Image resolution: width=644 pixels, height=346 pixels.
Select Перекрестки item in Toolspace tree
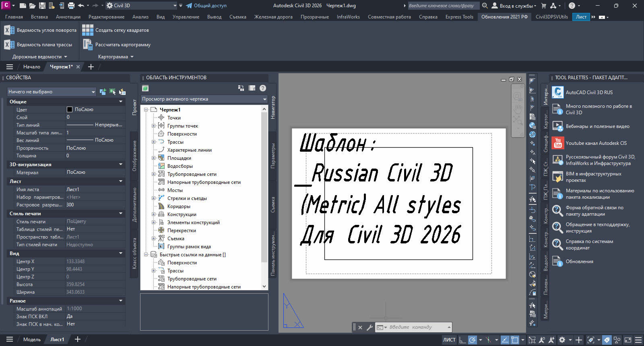(182, 231)
